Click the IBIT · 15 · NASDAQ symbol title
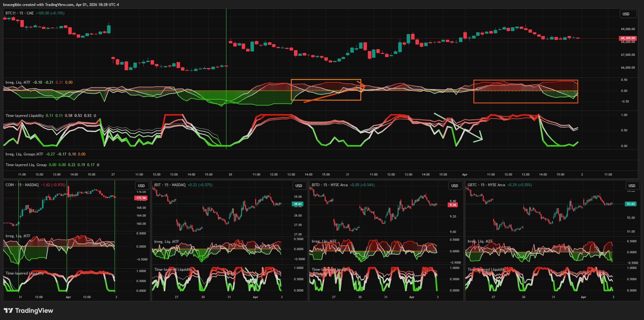Image resolution: width=644 pixels, height=320 pixels. (170, 185)
